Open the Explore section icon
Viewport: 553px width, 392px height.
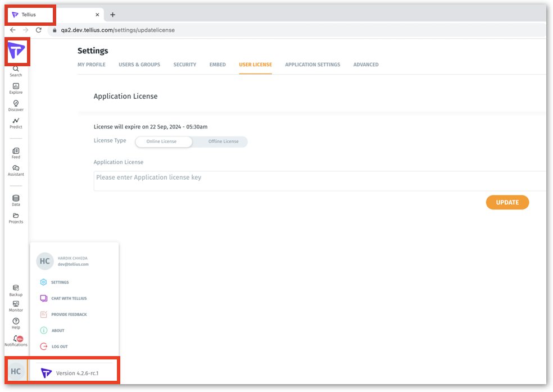tap(16, 87)
